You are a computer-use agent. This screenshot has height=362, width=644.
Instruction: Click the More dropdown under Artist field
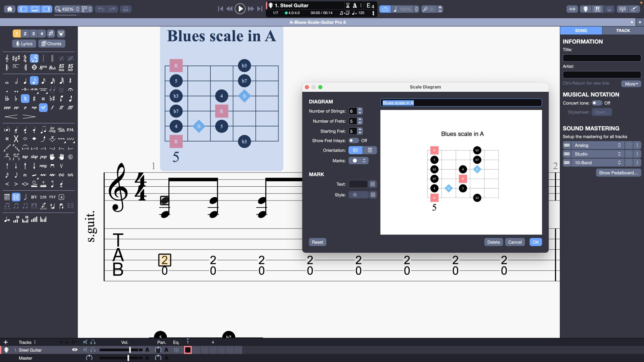pos(630,84)
